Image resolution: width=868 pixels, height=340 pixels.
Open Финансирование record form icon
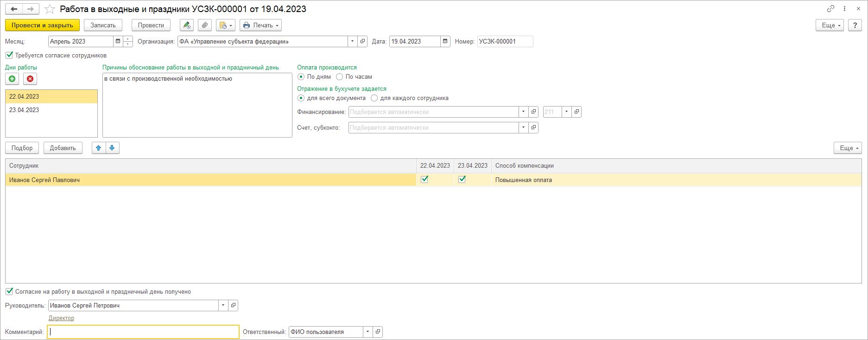tap(533, 112)
